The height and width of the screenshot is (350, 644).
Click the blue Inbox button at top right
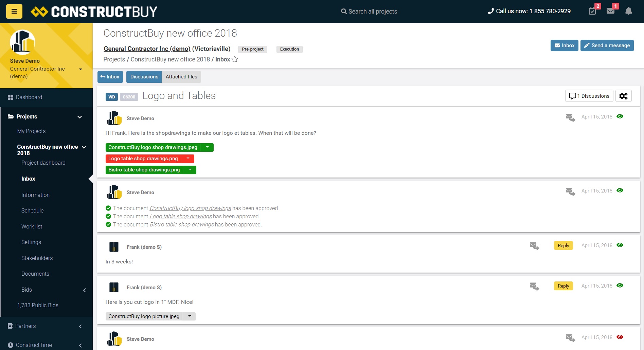pos(564,45)
